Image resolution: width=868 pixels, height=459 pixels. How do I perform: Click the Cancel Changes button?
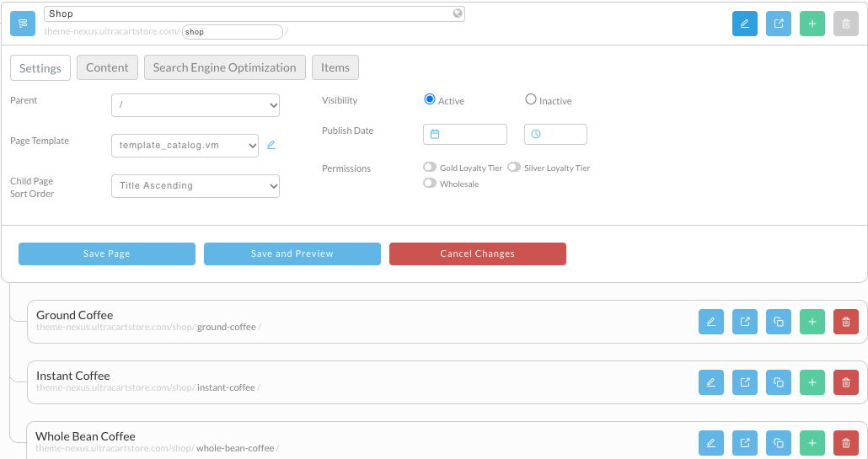pos(478,254)
